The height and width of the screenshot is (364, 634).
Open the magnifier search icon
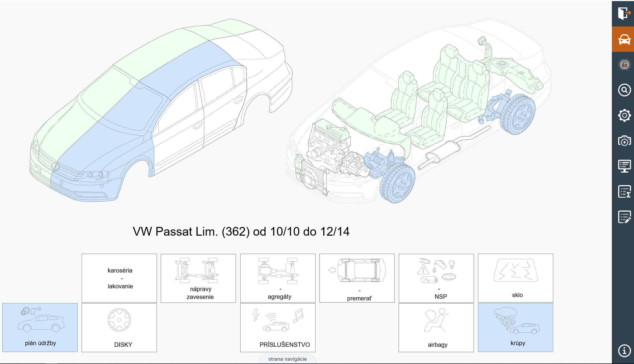coord(624,90)
